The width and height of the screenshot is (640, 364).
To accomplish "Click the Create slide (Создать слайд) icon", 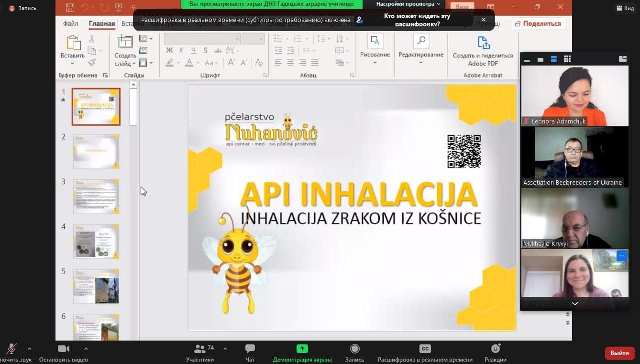I will coord(125,42).
